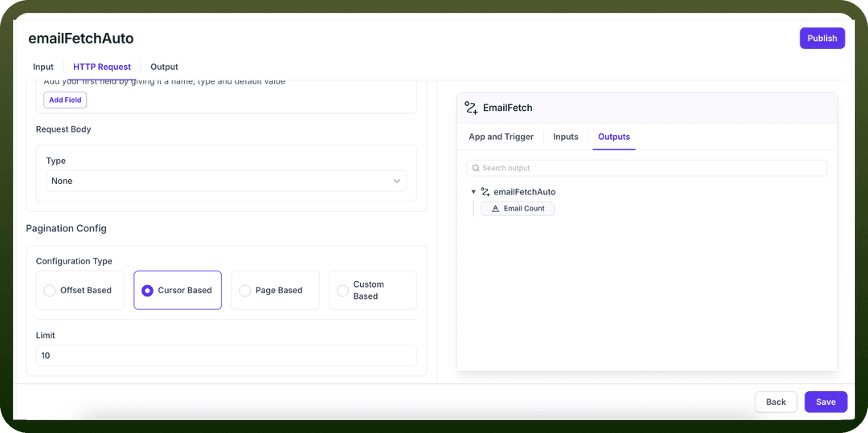Open the Inputs tab in EmailFetch panel
The image size is (868, 433).
566,137
